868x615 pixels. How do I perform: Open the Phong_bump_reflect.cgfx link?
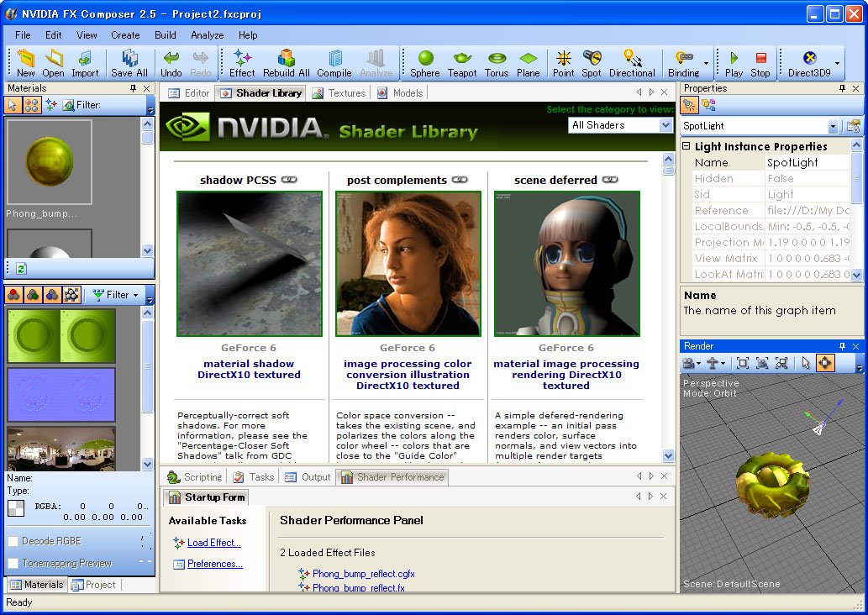click(x=363, y=574)
